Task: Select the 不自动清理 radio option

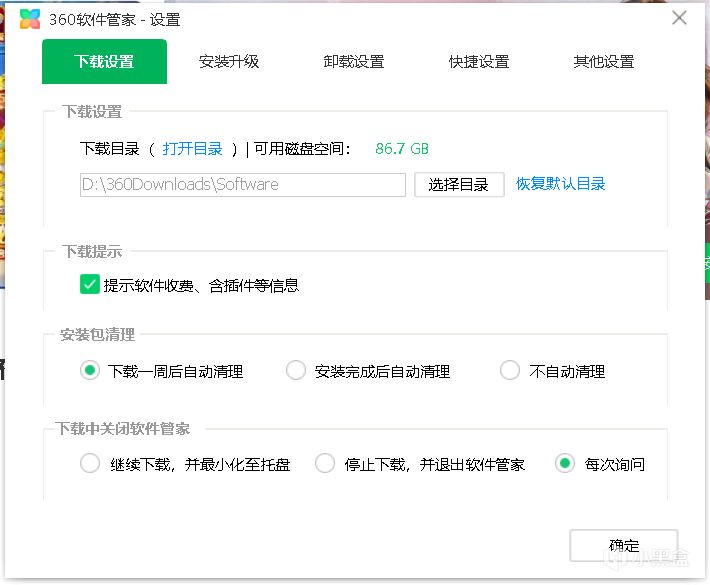Action: click(x=510, y=371)
